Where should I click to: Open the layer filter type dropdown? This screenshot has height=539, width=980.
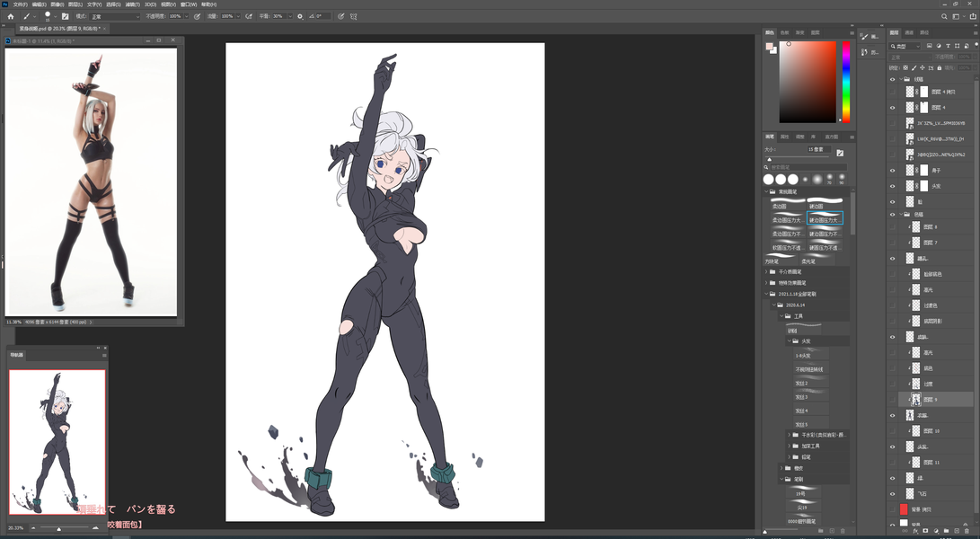(x=906, y=46)
